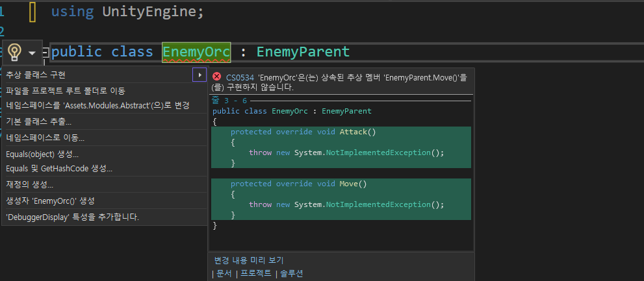Collapse the EnemyOrc class outlining box
Image resolution: width=644 pixels, height=281 pixels.
(x=45, y=52)
